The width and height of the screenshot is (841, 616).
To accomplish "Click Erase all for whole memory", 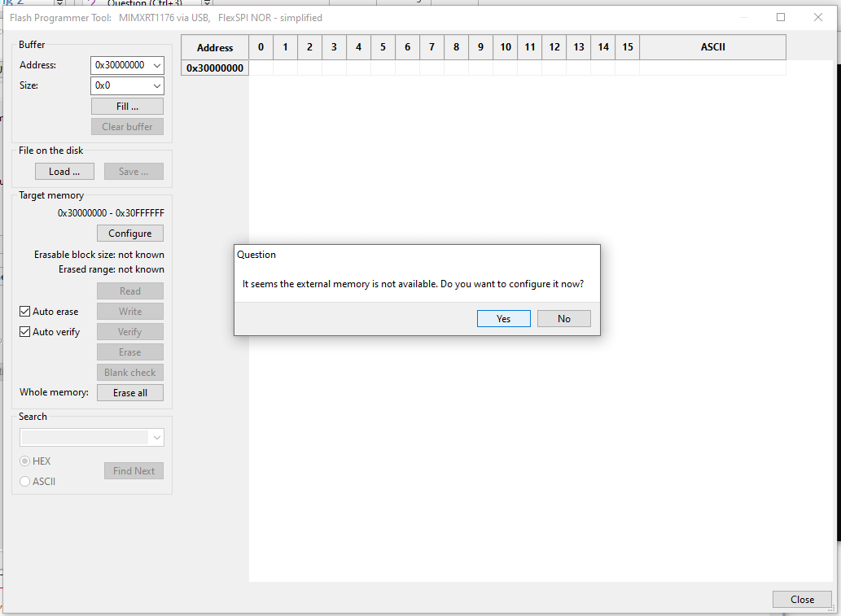I will 129,392.
